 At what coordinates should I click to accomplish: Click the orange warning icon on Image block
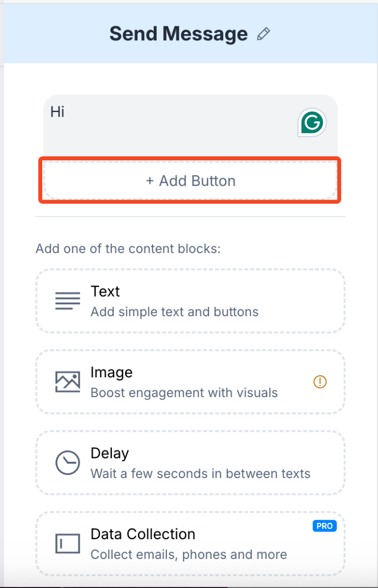coord(319,382)
